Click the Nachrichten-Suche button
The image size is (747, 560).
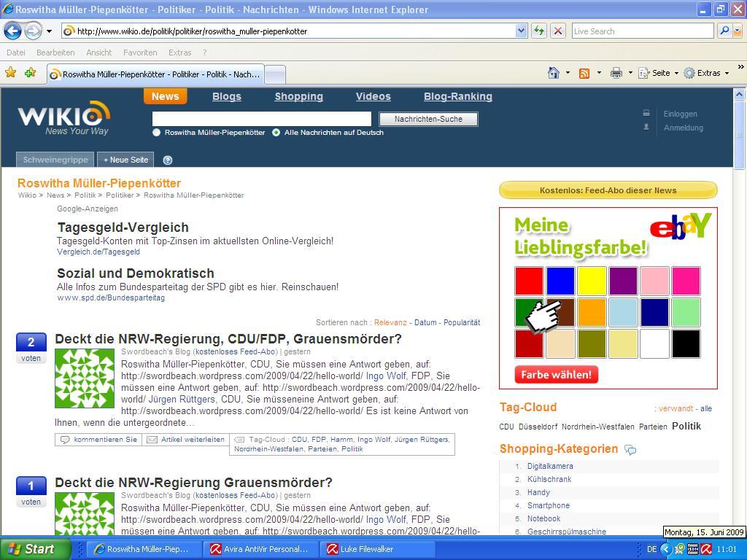[x=428, y=119]
